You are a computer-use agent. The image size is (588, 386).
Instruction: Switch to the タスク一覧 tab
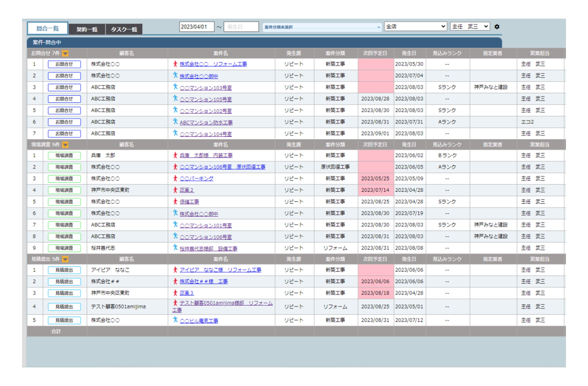point(124,29)
